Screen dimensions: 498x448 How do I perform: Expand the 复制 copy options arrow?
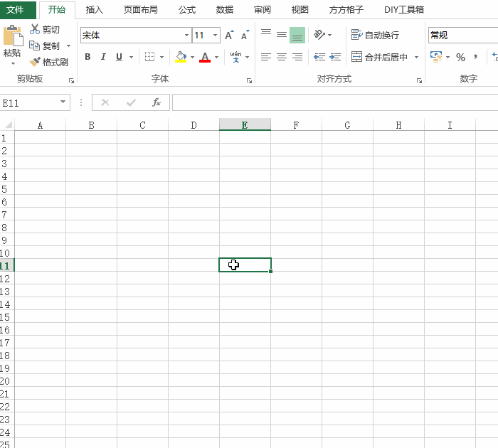click(68, 46)
